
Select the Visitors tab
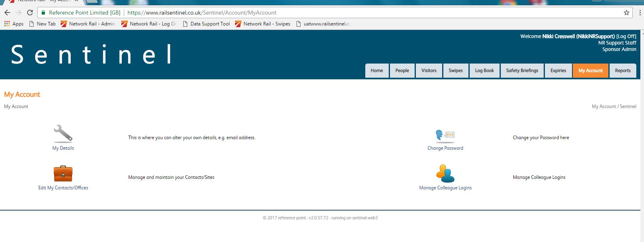click(429, 70)
